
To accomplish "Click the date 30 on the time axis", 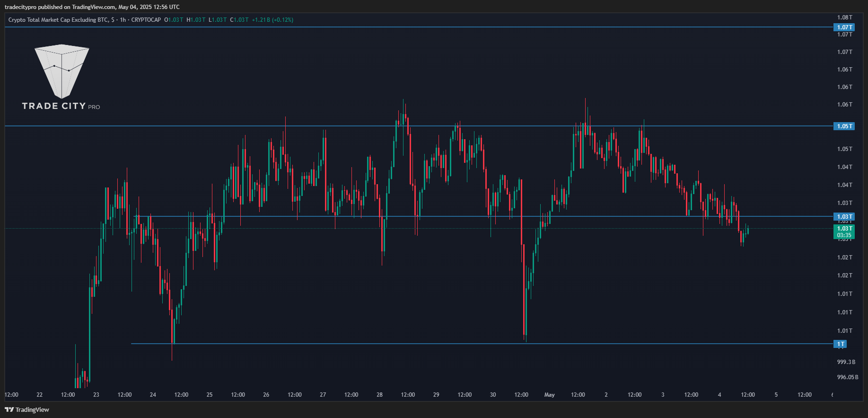I will (493, 395).
